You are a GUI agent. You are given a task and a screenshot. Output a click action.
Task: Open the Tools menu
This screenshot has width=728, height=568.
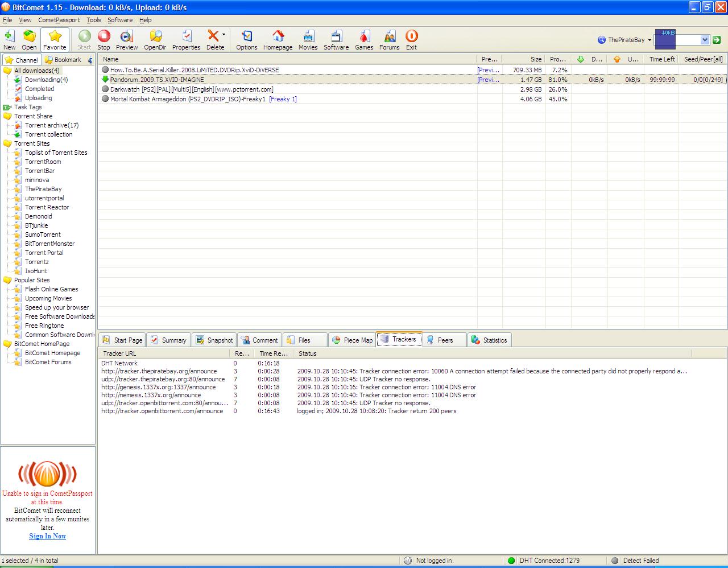(x=94, y=20)
